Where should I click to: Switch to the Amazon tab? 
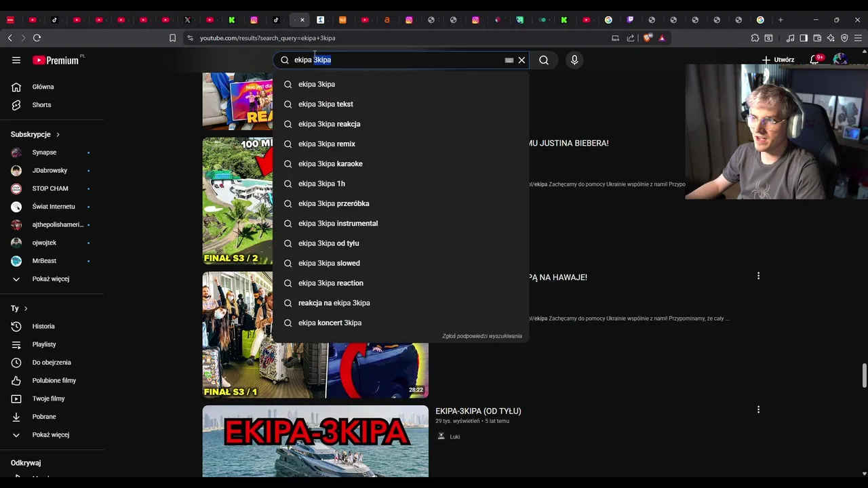pos(387,20)
